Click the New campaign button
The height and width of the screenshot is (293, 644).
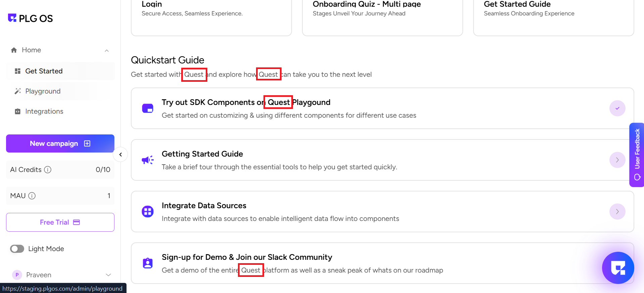pos(60,143)
